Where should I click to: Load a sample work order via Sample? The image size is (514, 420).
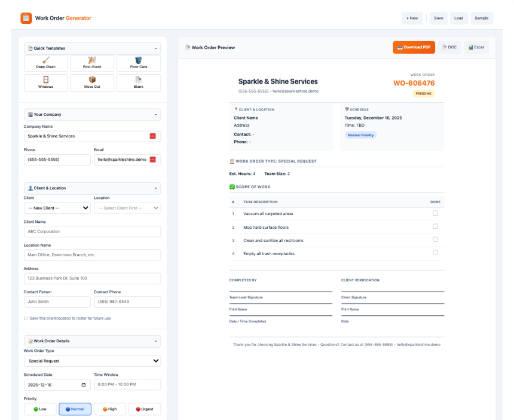tap(481, 18)
